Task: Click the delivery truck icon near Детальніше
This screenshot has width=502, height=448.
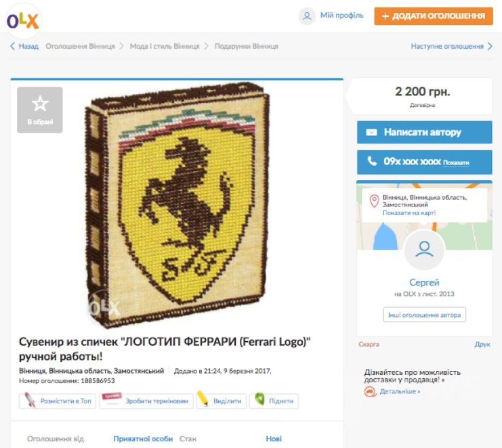Action: pos(370,391)
